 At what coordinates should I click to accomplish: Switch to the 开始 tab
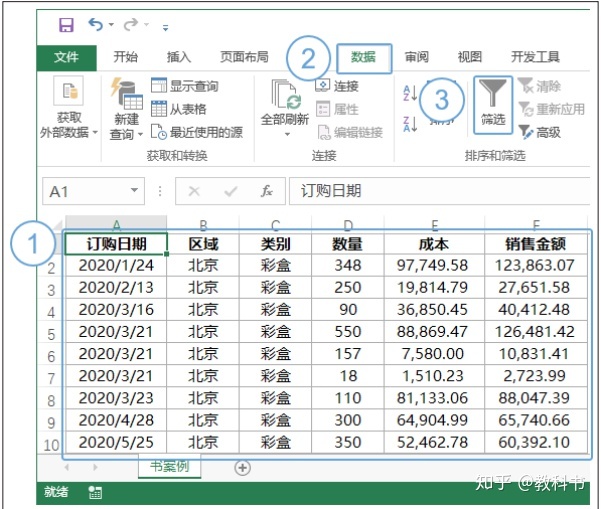point(125,57)
